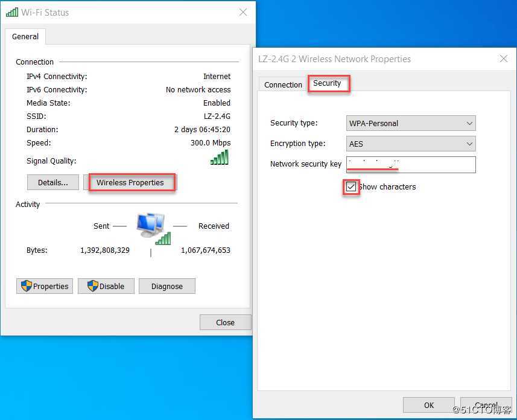This screenshot has height=420, width=517.
Task: Click the Duration value 2 days 06:45:20
Action: 202,129
